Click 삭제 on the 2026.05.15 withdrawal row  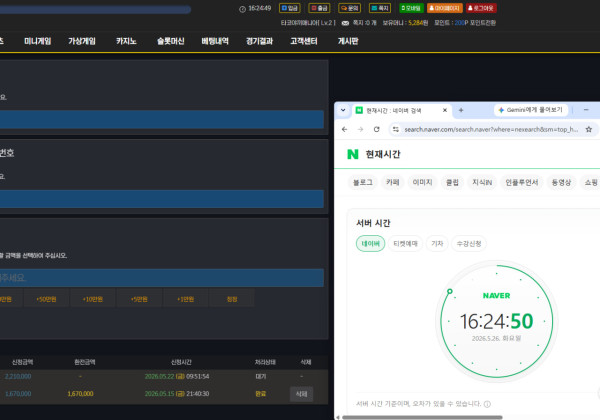coord(302,394)
